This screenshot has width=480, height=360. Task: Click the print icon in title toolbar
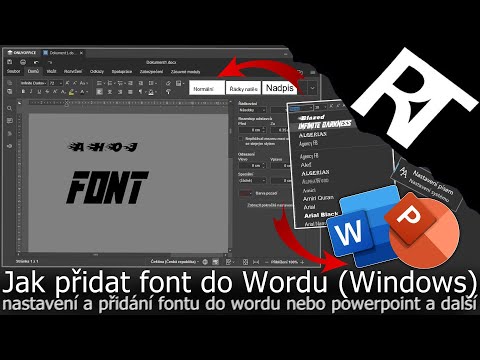pyautogui.click(x=23, y=62)
